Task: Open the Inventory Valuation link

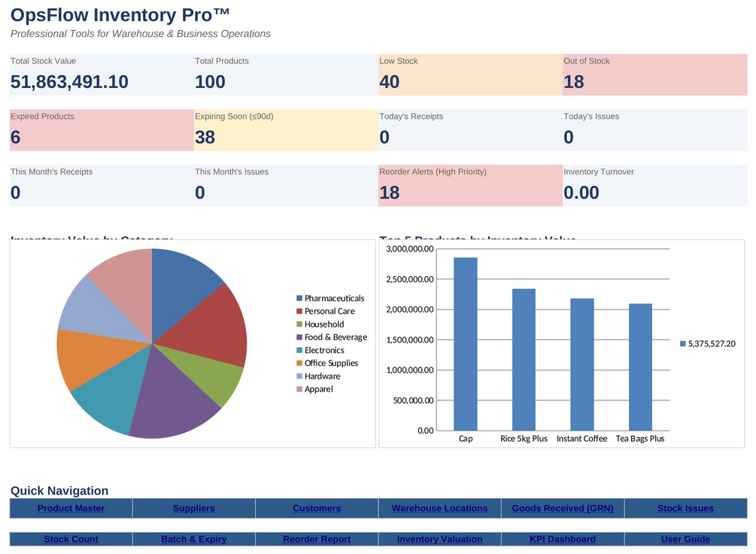Action: (440, 539)
